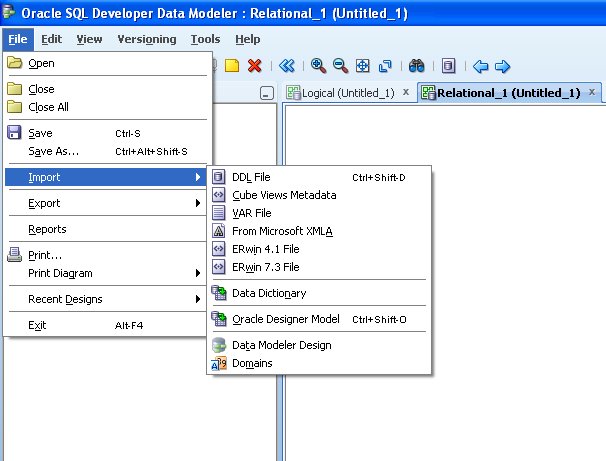Choose Close in the File menu

click(107, 89)
